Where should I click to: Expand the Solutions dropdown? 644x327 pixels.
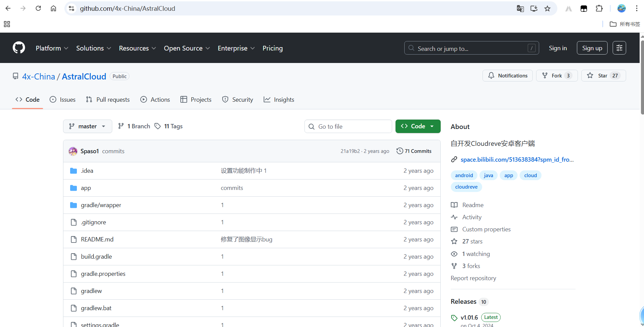[93, 48]
